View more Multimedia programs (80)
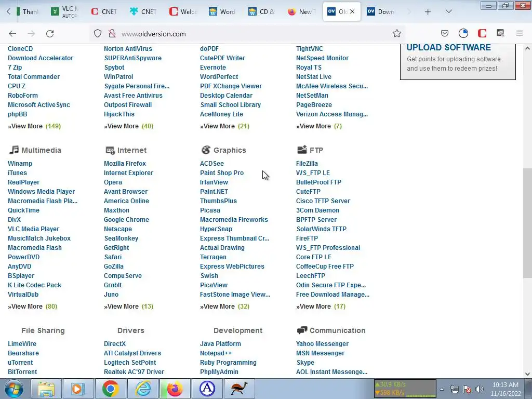The image size is (532, 399). [x=33, y=307]
